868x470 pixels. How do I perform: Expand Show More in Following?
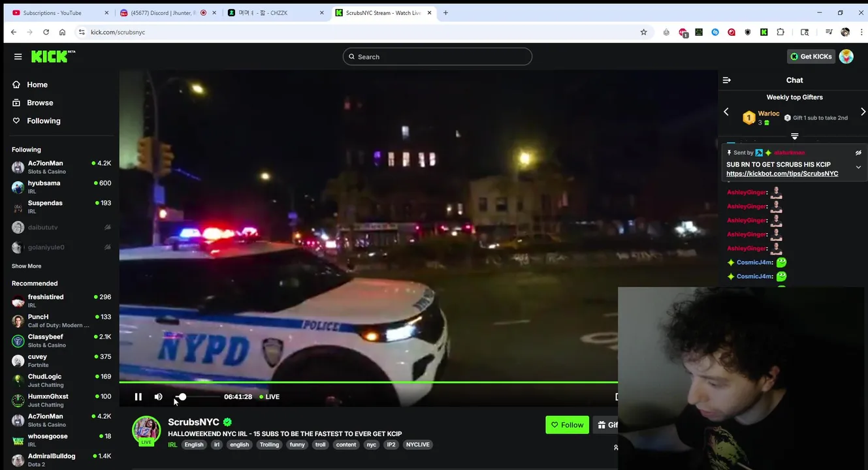(x=26, y=266)
